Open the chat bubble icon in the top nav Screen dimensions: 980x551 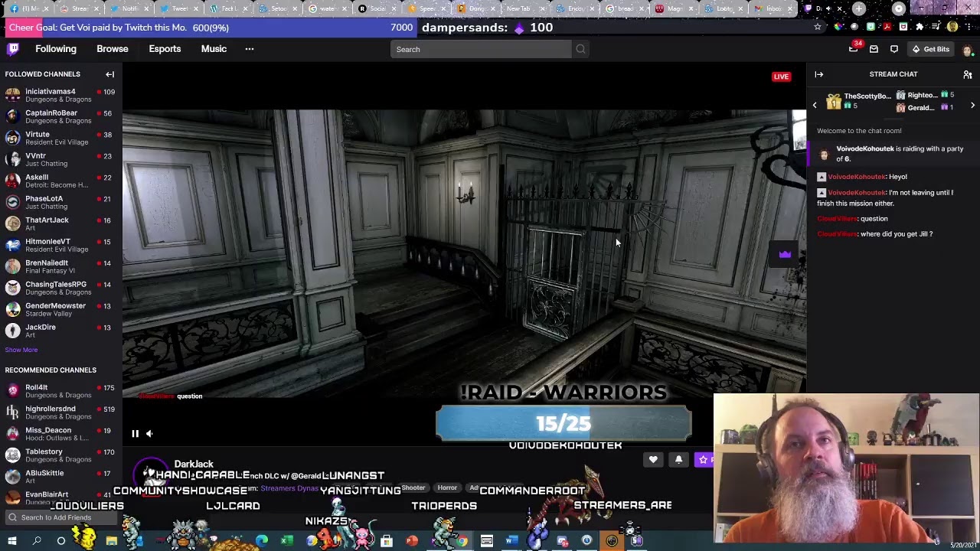pos(893,49)
